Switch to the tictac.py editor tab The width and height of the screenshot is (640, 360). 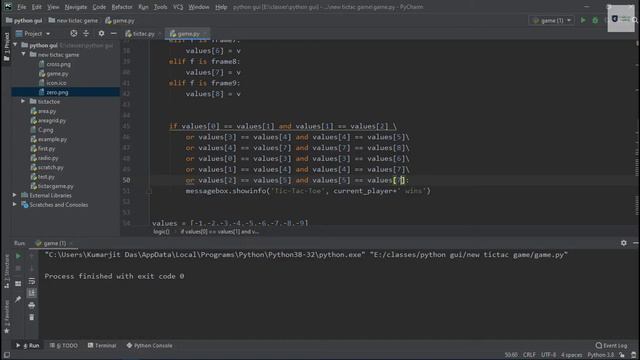coord(143,33)
